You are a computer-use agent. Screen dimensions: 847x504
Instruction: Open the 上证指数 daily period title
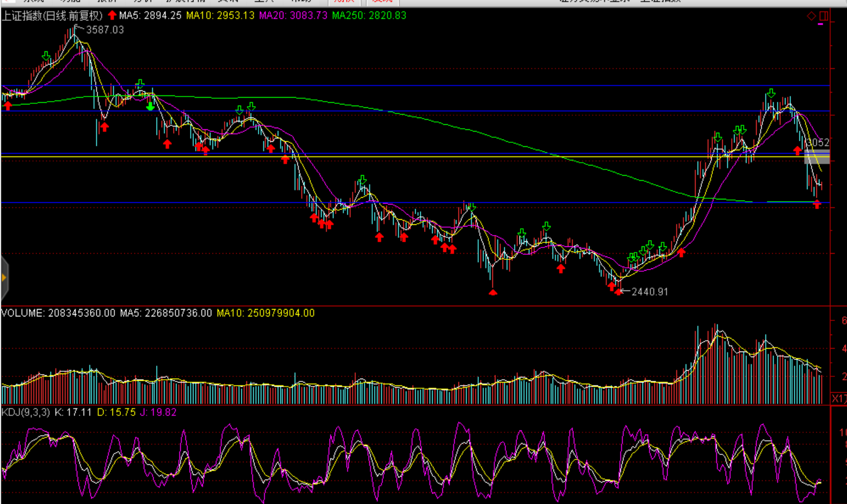point(52,16)
